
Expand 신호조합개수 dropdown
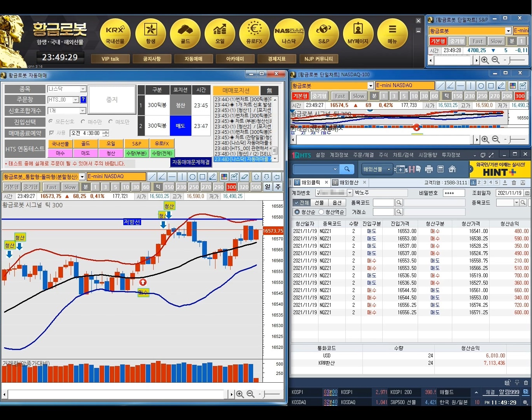point(83,111)
